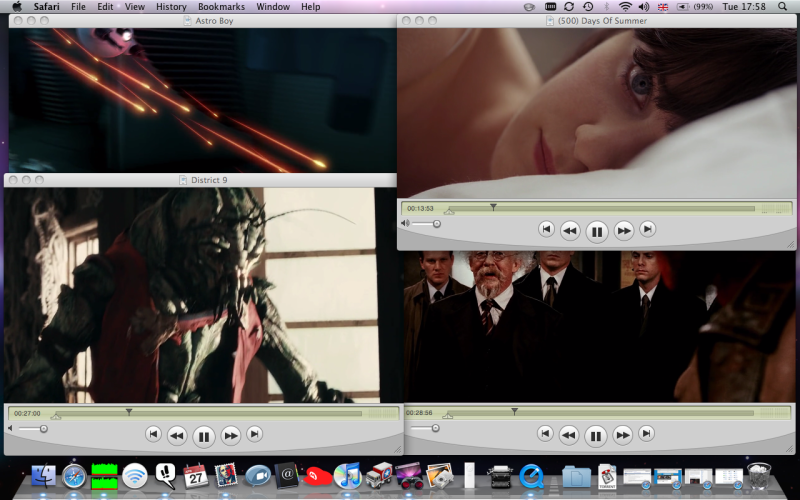Click the 00:28:56 time display
This screenshot has height=500, width=800.
[419, 413]
